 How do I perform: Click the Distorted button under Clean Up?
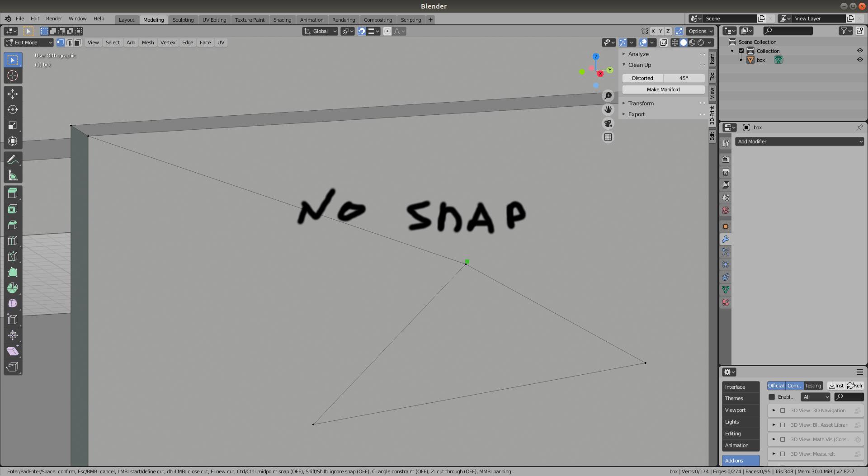[642, 78]
